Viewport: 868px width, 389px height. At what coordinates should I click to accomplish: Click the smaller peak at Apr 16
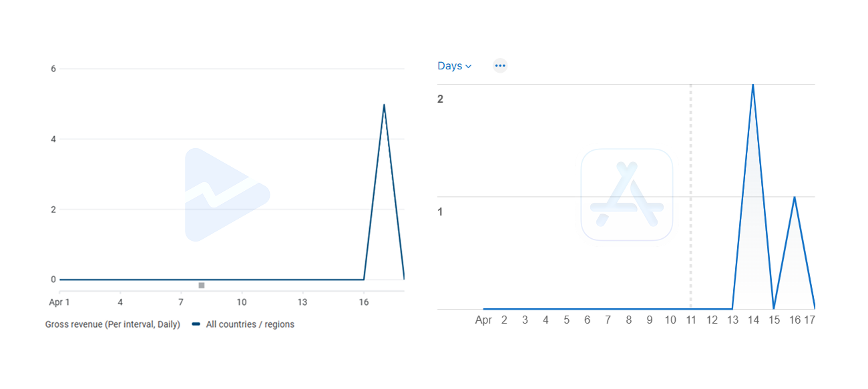(795, 197)
